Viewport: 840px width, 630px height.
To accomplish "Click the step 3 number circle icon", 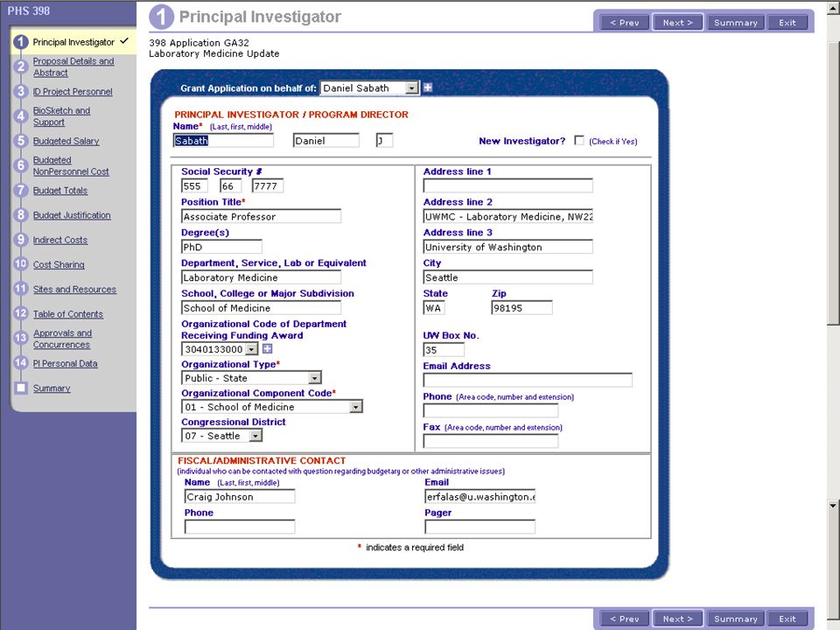I will point(21,91).
